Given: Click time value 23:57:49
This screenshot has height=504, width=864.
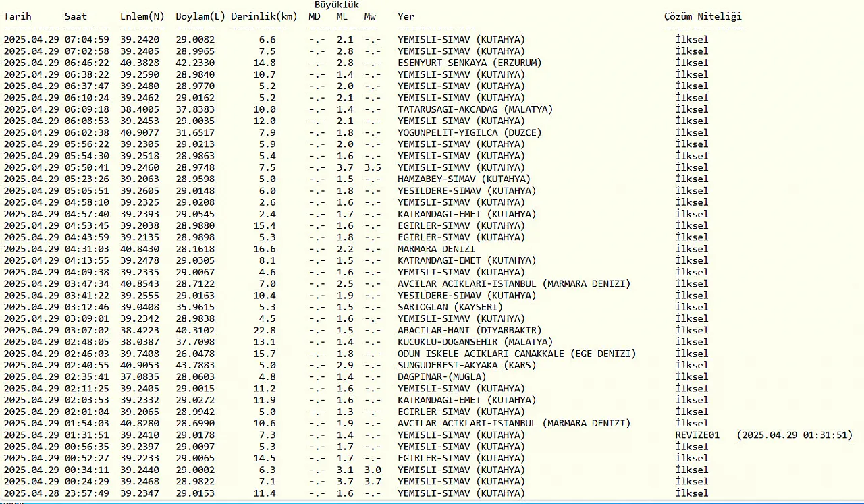Looking at the screenshot, I should click(x=87, y=493).
